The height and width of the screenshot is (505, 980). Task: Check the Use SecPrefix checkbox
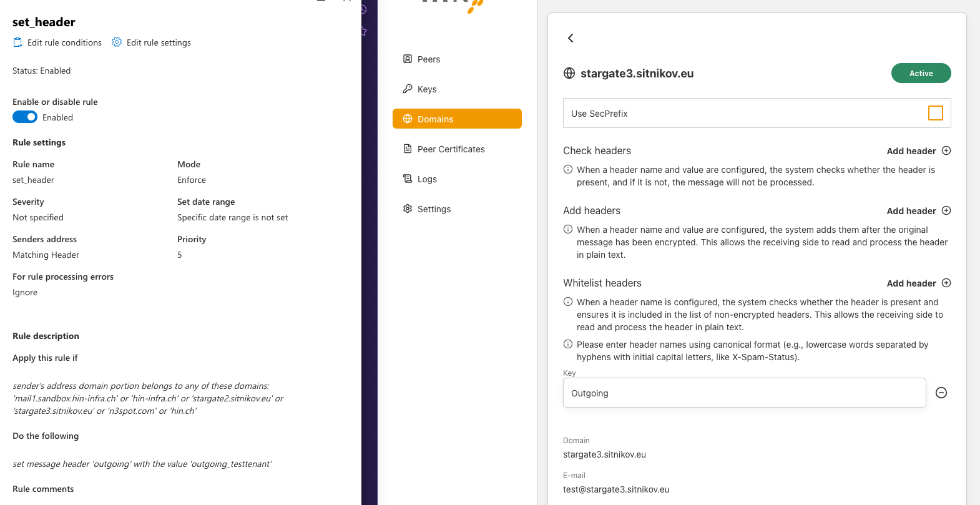(936, 113)
